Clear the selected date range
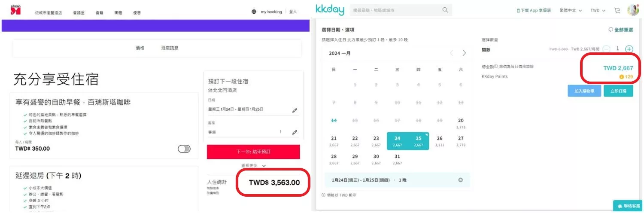The image size is (644, 213). pyautogui.click(x=461, y=180)
